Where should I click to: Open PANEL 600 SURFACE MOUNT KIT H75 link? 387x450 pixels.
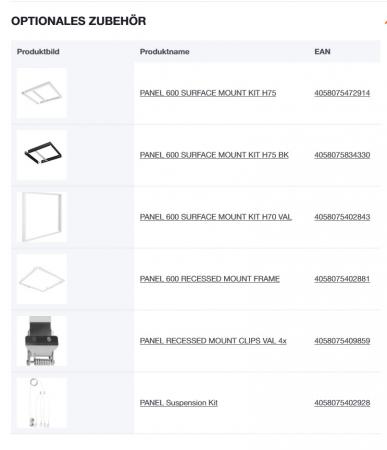pos(208,93)
